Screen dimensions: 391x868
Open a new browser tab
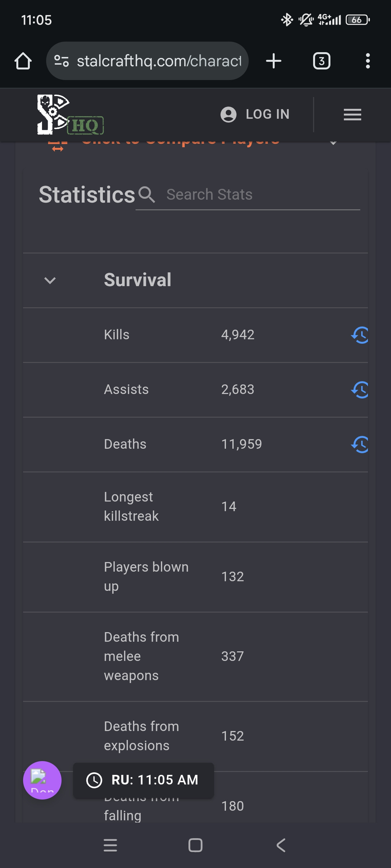(x=273, y=61)
